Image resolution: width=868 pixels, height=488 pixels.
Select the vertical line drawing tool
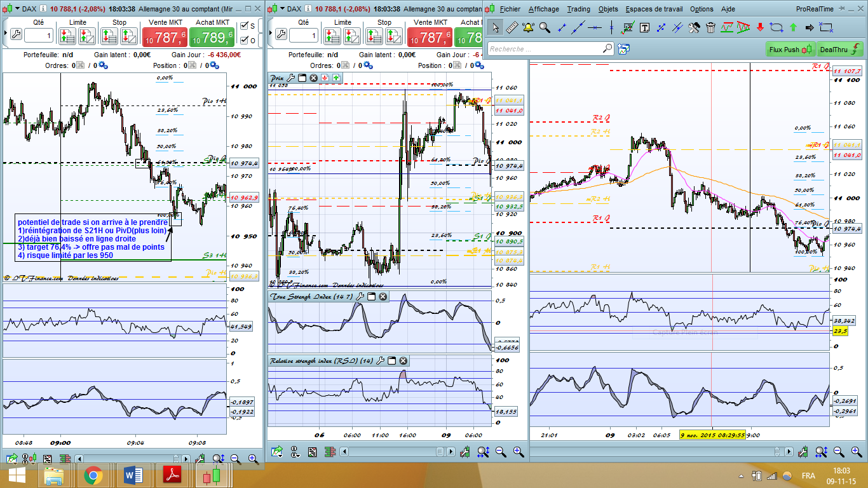point(611,27)
